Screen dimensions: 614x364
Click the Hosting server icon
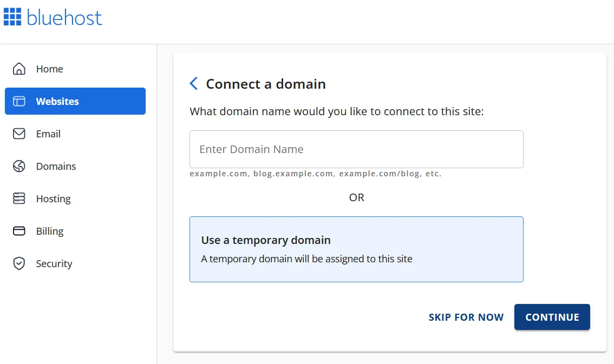click(x=19, y=198)
